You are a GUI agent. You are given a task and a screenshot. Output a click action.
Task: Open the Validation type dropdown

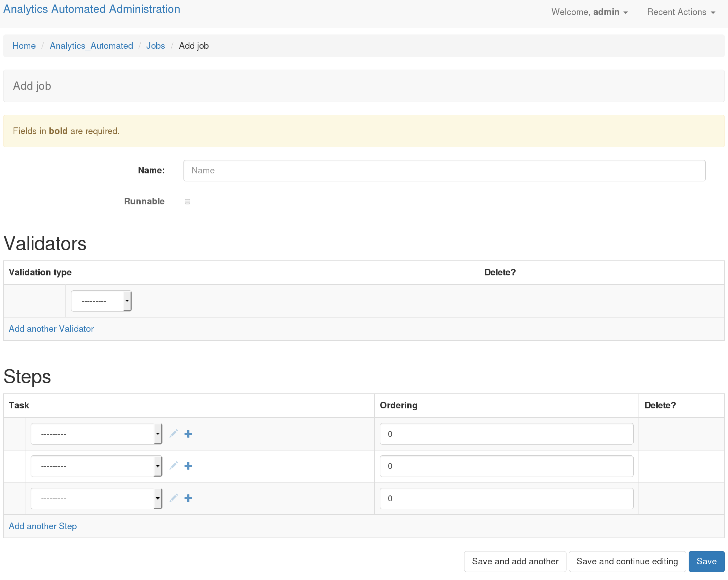101,301
